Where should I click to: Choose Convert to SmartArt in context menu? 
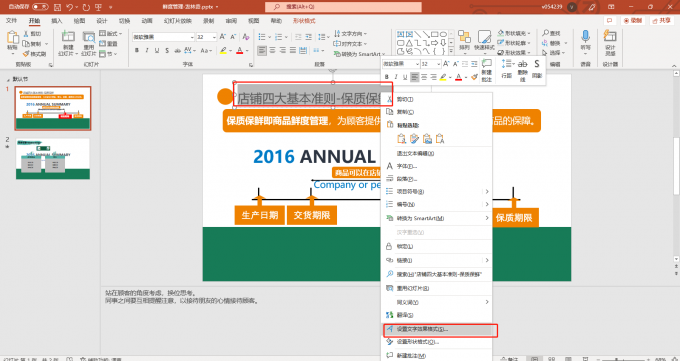coord(437,218)
